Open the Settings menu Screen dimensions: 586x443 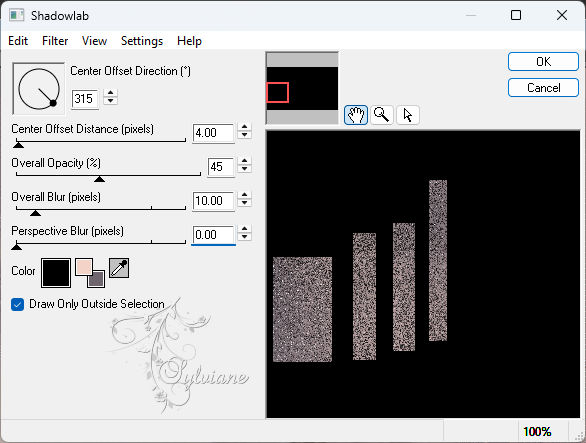142,41
